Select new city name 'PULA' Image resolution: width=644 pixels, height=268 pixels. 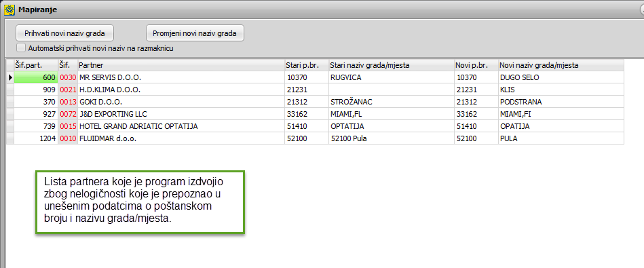[x=561, y=138]
